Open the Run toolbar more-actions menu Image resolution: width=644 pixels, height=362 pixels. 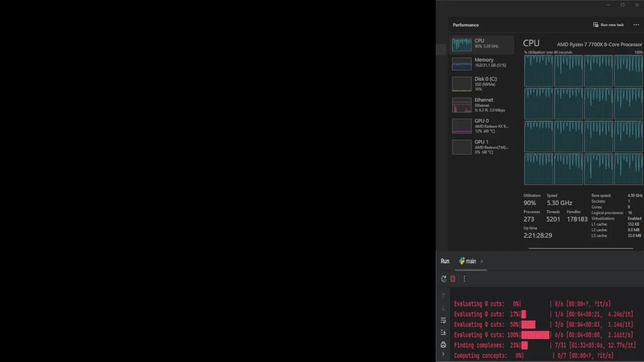tap(464, 279)
